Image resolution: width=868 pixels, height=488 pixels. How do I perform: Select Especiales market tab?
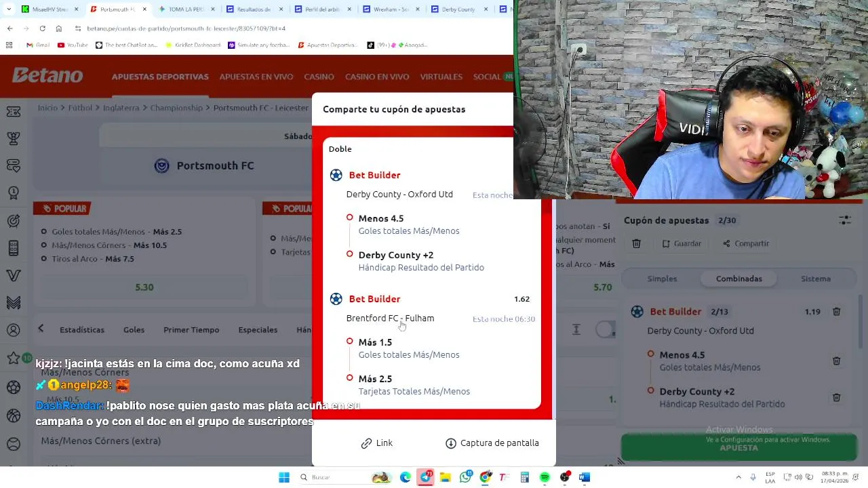258,330
